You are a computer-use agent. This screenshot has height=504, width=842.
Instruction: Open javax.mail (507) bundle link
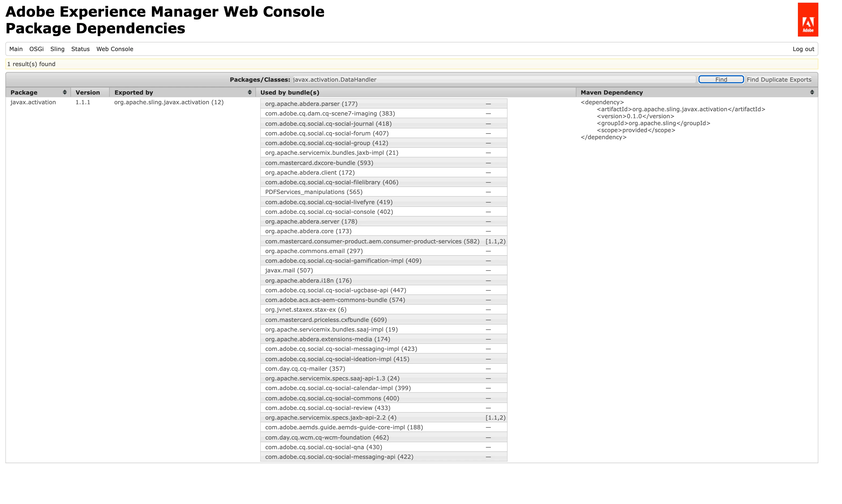click(x=289, y=270)
